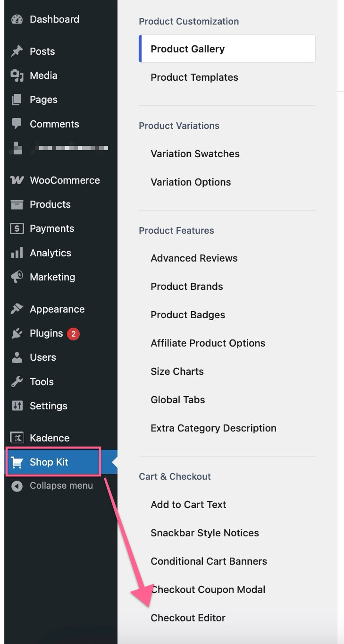
Task: Open Plugins menu with update badge
Action: (x=46, y=334)
